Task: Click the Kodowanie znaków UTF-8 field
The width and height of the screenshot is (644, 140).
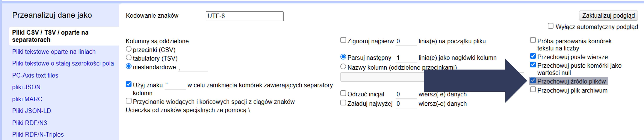Action: pyautogui.click(x=244, y=16)
